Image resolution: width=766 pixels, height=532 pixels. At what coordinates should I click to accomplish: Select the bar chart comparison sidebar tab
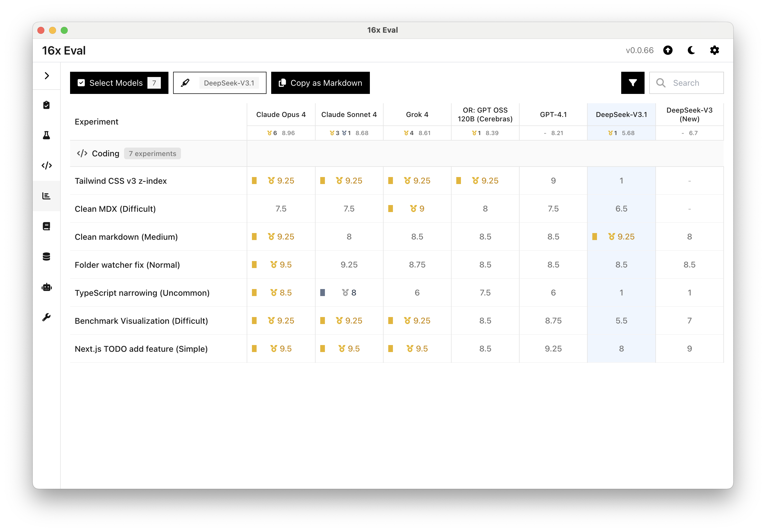point(46,196)
